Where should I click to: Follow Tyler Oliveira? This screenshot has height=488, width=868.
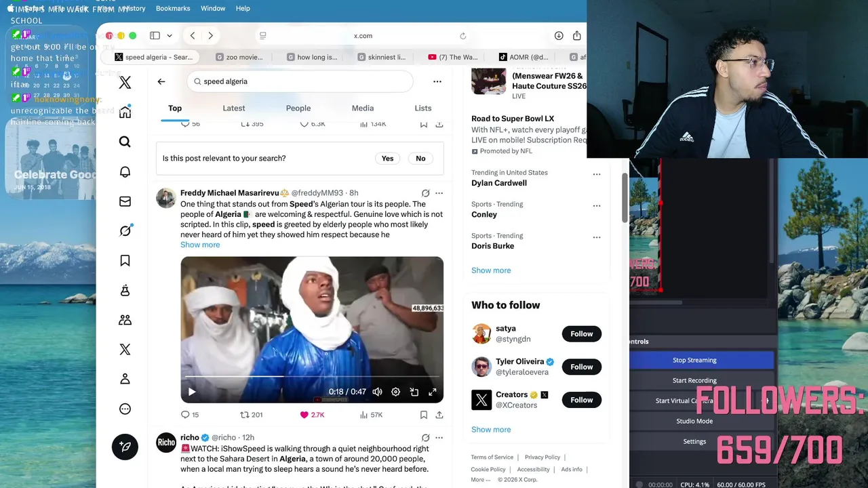[581, 367]
